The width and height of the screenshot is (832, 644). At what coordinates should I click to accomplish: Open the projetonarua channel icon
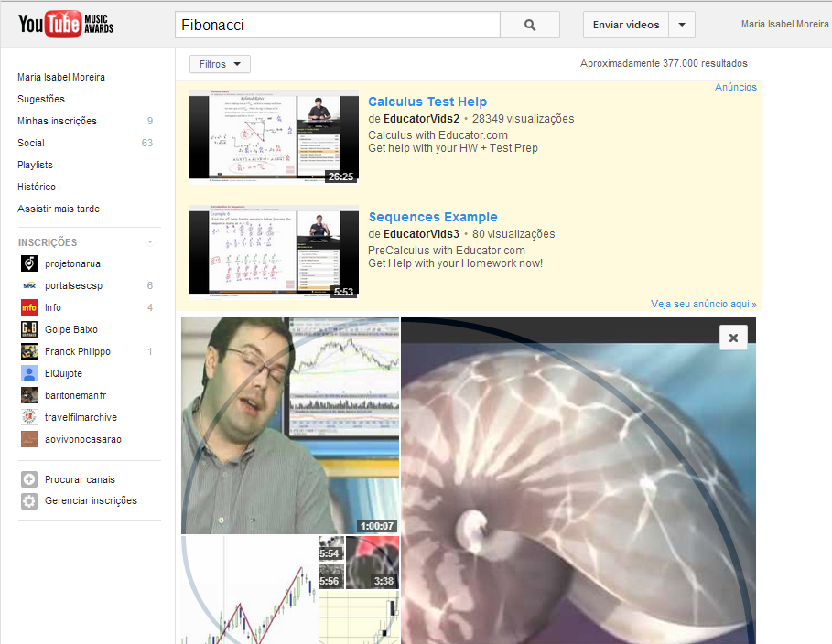click(29, 263)
